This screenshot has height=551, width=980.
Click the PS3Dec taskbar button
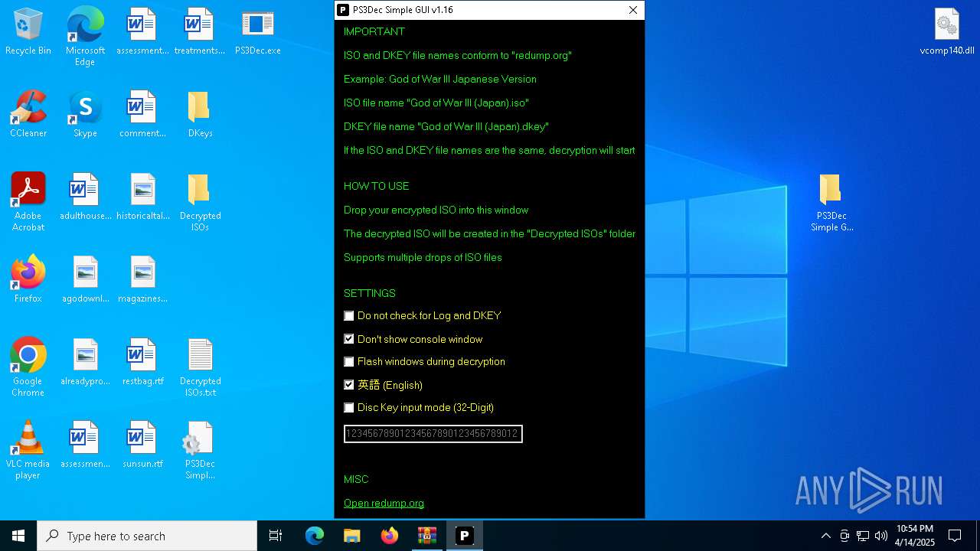465,536
